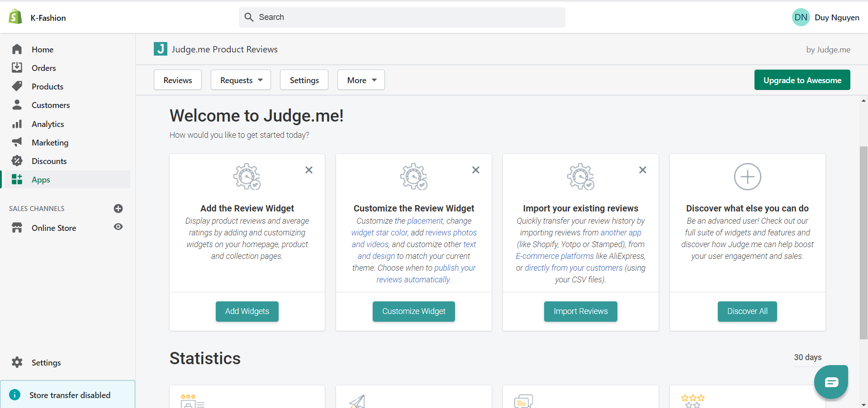Click the search magnifier icon

(249, 17)
